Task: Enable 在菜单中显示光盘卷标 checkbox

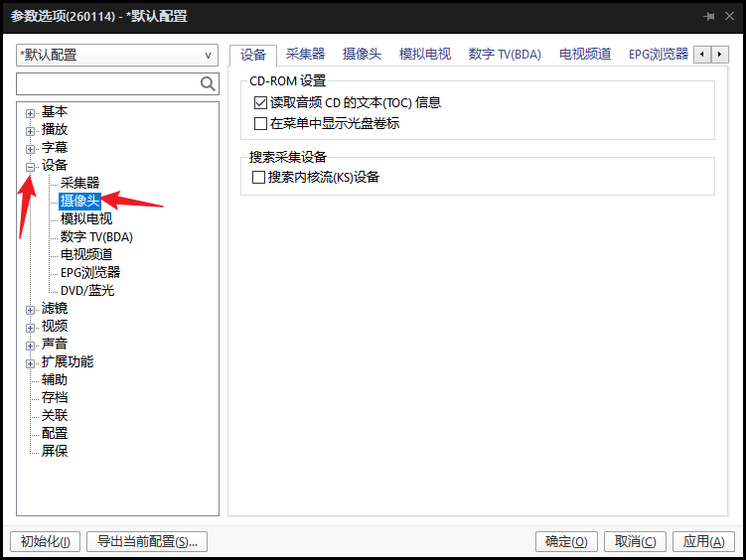Action: click(x=261, y=124)
